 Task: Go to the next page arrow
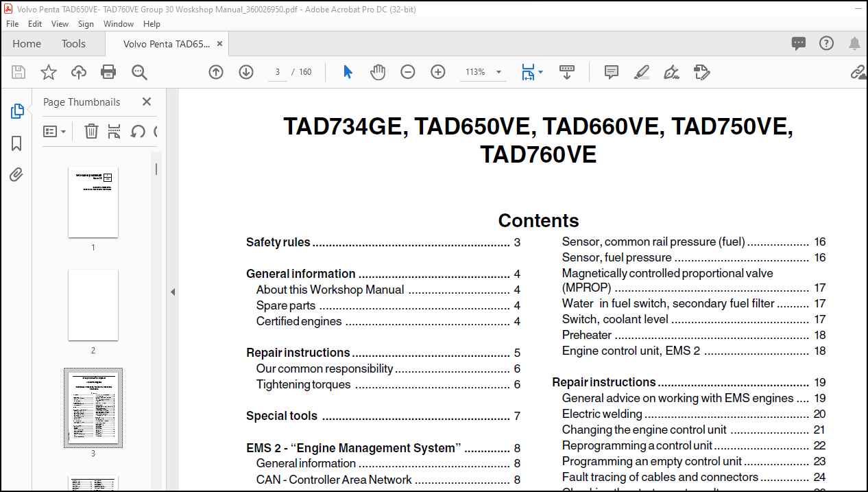click(246, 72)
